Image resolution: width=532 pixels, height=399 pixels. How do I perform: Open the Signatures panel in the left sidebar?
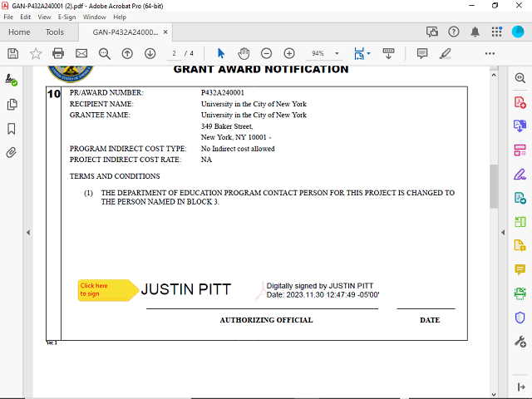(12, 81)
